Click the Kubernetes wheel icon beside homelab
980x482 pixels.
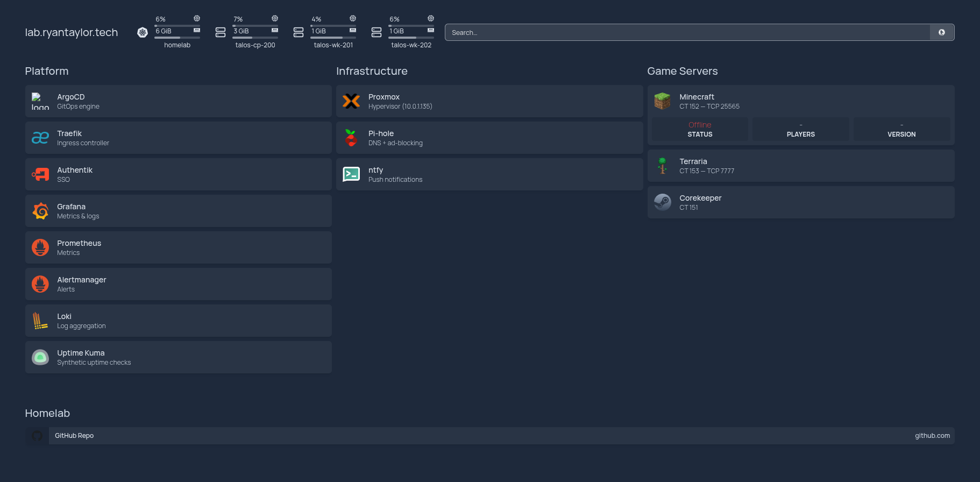click(143, 32)
